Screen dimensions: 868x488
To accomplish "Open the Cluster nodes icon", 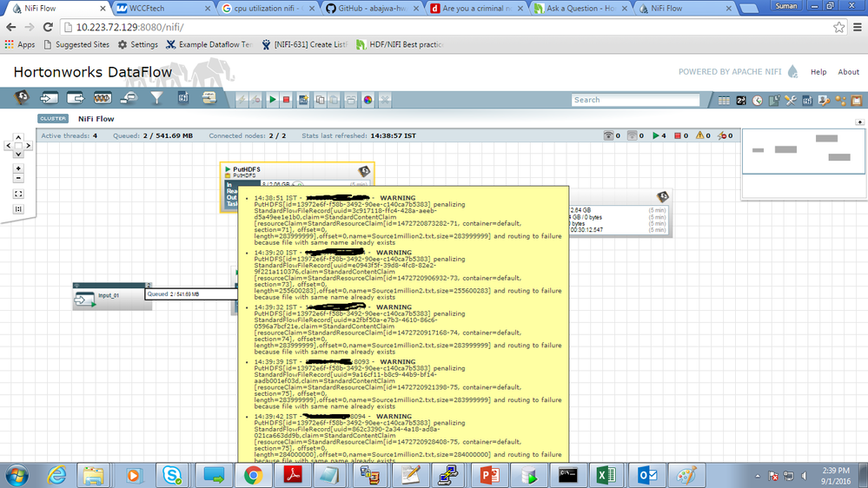I will click(x=840, y=100).
